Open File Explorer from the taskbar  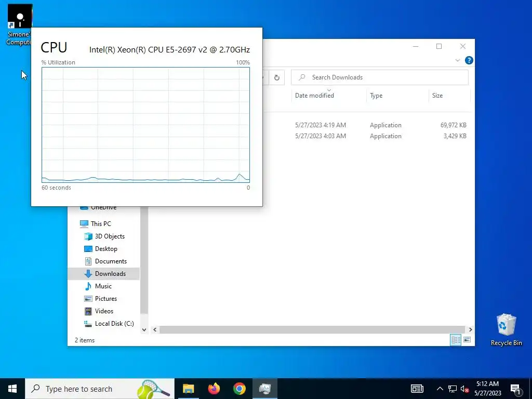[188, 389]
